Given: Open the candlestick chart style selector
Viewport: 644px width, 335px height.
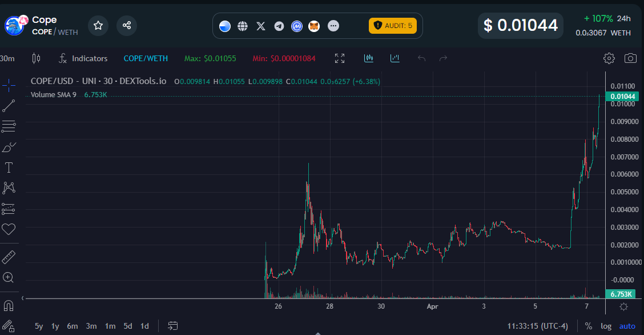Looking at the screenshot, I should (36, 58).
